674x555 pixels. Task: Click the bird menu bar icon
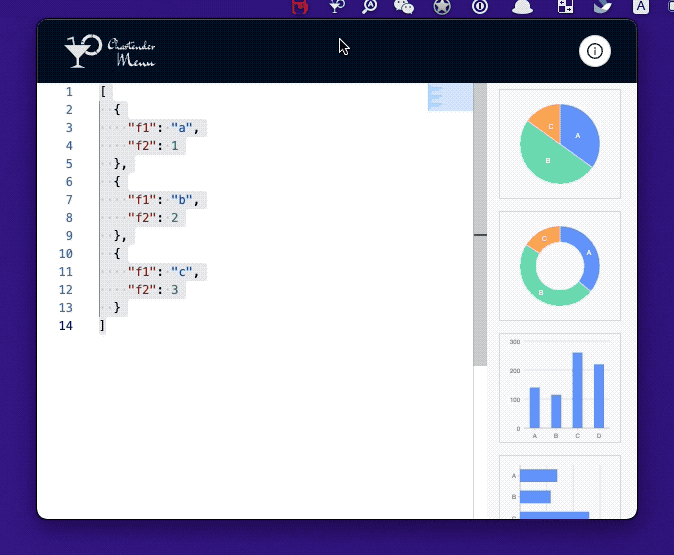pos(602,6)
